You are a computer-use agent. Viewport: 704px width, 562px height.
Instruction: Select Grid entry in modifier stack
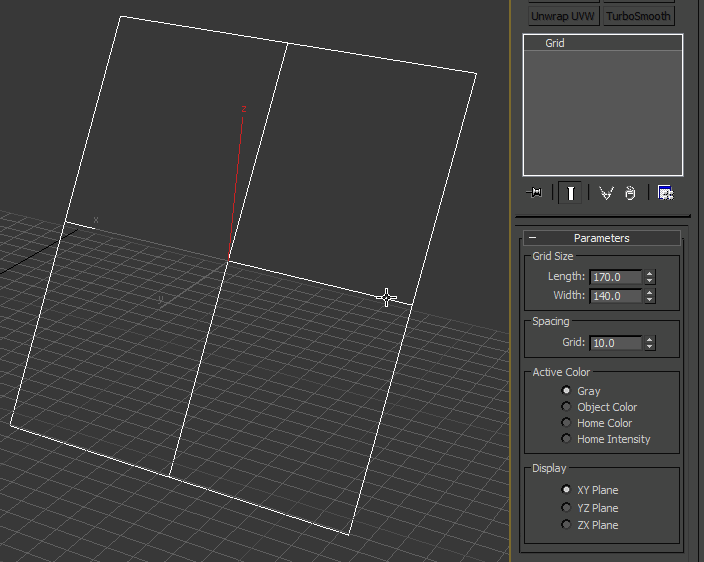[x=555, y=44]
